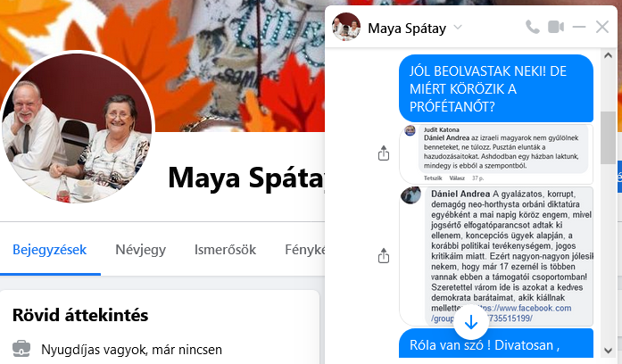Start a voice call with Maya Spátay

(x=533, y=27)
